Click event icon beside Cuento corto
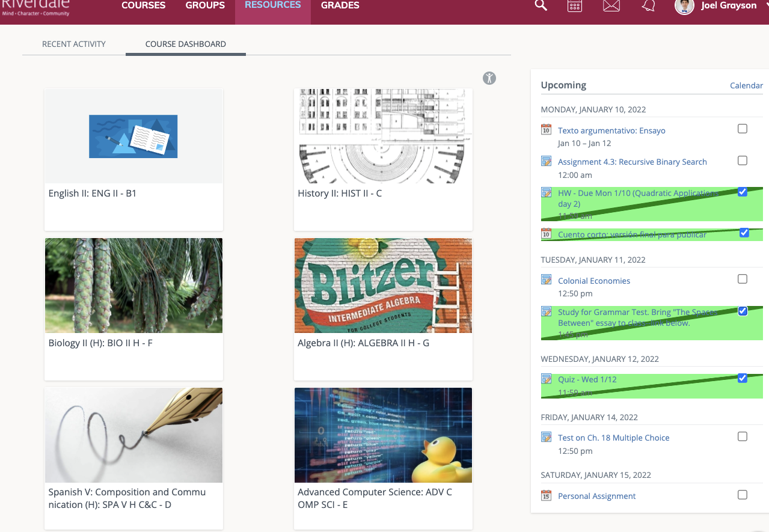The height and width of the screenshot is (532, 769). [x=546, y=233]
